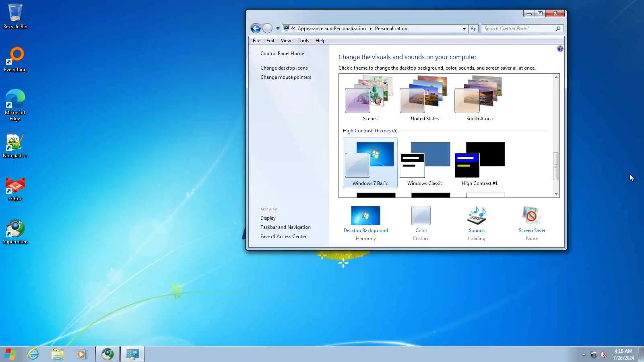The height and width of the screenshot is (362, 644).
Task: Click the theme list scrollbar thumb
Action: coord(556,166)
